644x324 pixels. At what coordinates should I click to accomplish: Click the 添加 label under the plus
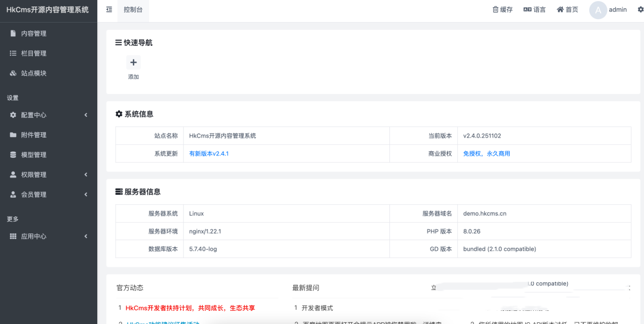pyautogui.click(x=134, y=77)
